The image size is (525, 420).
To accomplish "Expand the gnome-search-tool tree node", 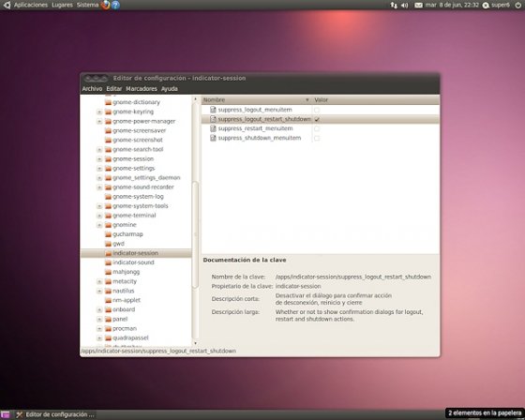I will [99, 149].
